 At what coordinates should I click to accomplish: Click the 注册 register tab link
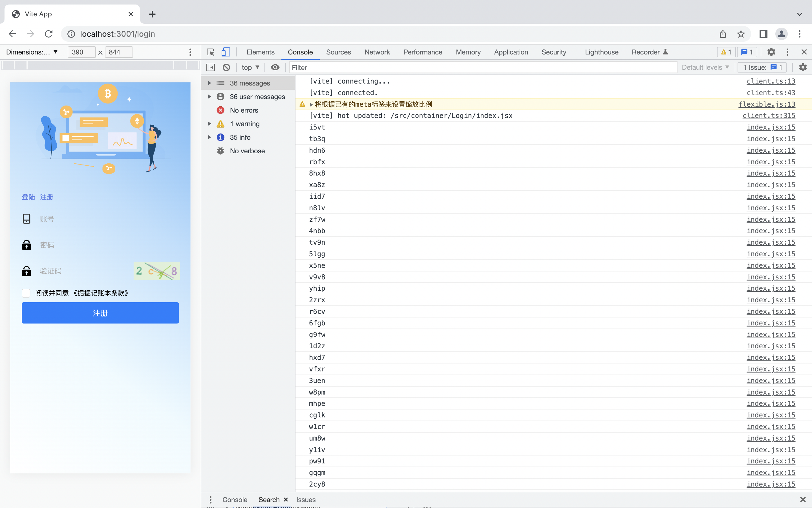(x=47, y=197)
